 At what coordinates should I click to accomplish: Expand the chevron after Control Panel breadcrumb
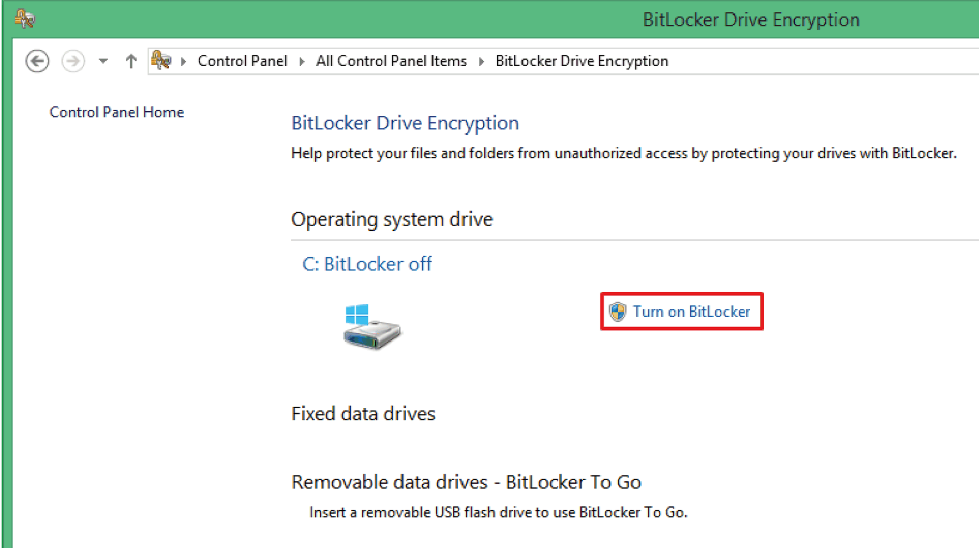[302, 61]
